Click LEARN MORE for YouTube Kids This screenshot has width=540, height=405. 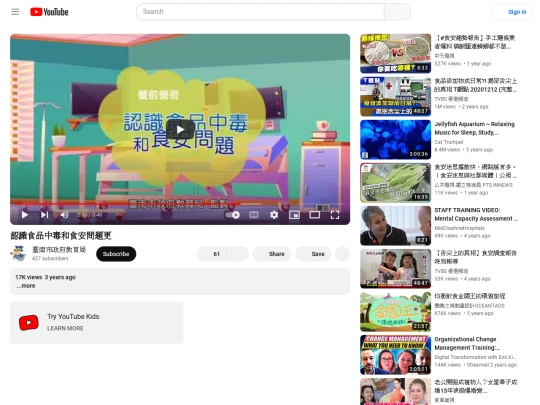click(65, 328)
